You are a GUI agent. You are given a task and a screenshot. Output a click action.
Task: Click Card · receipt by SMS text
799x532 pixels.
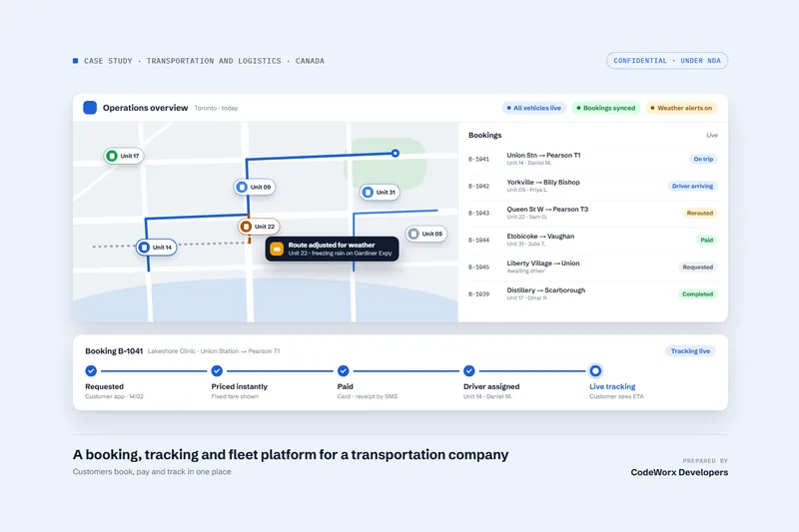[x=368, y=396]
